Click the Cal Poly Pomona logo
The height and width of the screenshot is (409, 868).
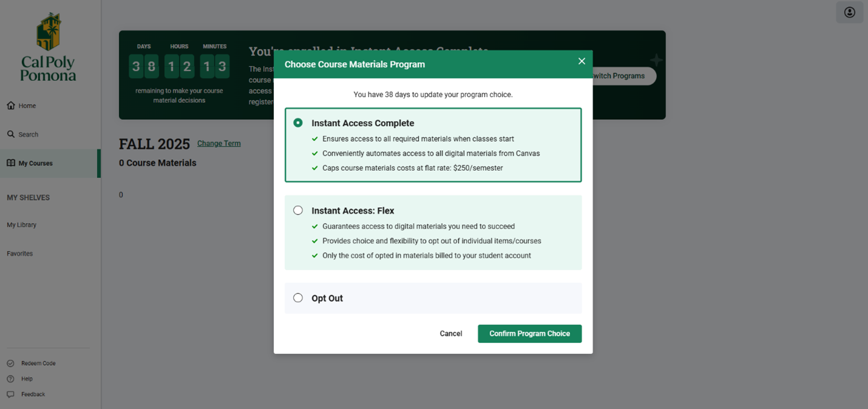pos(48,46)
